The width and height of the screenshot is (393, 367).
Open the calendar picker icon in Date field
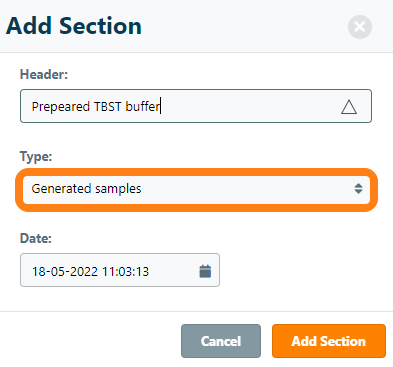(205, 271)
